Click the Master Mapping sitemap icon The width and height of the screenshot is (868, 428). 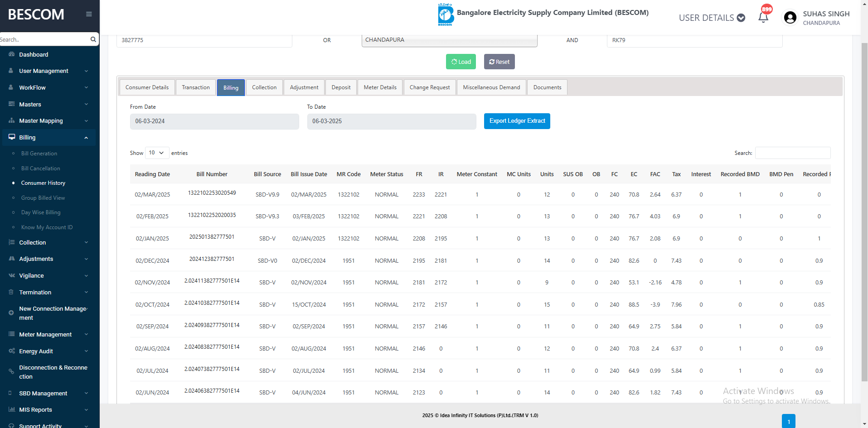click(11, 121)
